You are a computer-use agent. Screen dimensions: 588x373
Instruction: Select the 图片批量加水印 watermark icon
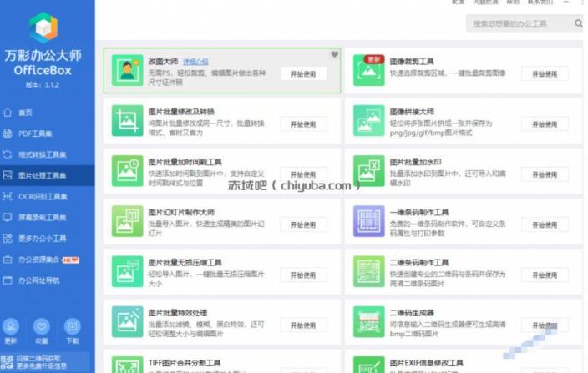[x=368, y=171]
